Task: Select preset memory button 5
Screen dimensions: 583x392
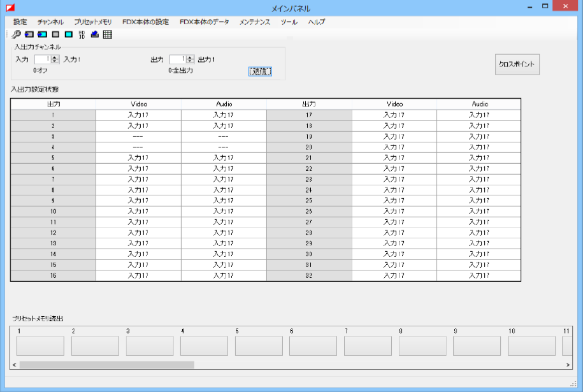Action: pos(259,345)
